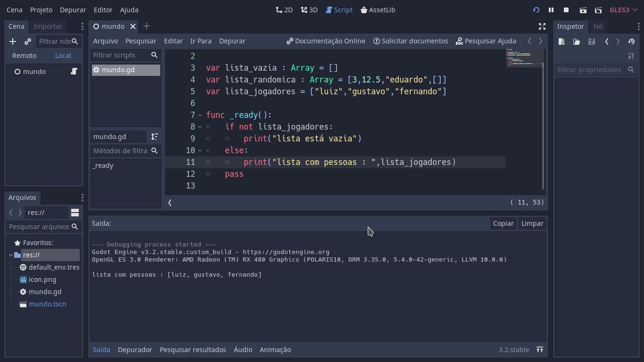This screenshot has width=644, height=362.
Task: Open Cena dock options three-dot menu
Action: (82, 26)
